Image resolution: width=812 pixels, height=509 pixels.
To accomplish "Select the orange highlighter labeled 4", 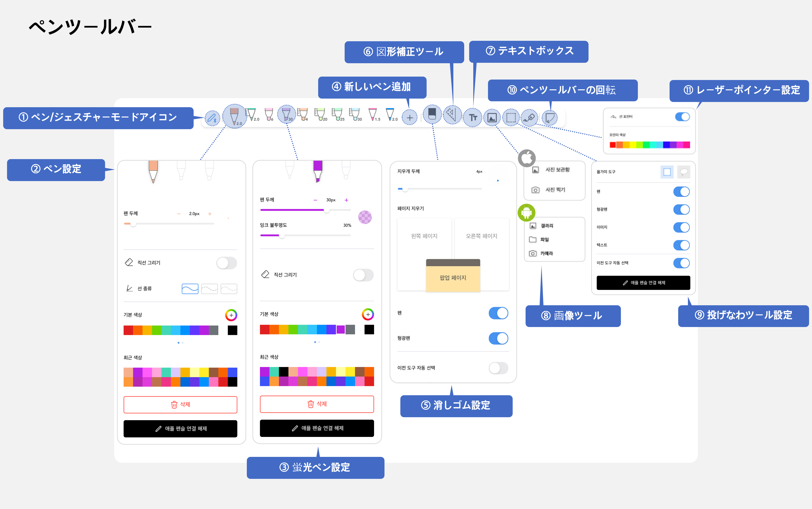I will (303, 114).
